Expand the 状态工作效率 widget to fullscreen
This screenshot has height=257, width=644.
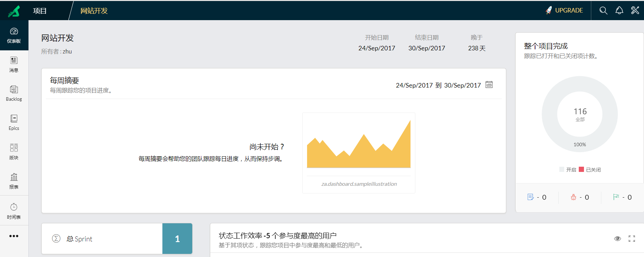pos(632,239)
